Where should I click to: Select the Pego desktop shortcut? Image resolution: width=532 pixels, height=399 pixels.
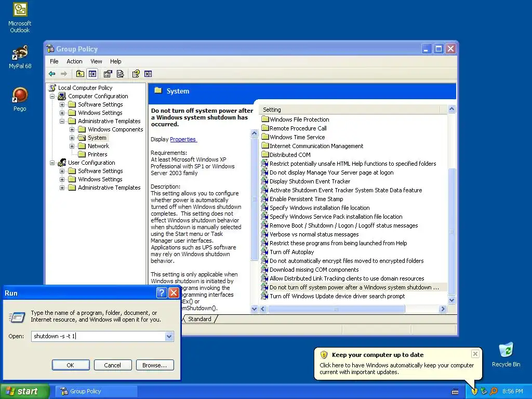(20, 99)
